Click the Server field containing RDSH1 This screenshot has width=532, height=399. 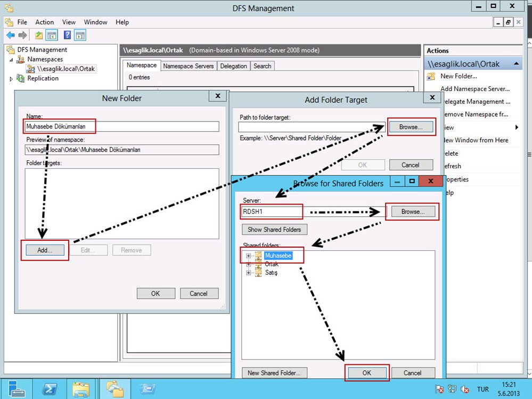(314, 211)
